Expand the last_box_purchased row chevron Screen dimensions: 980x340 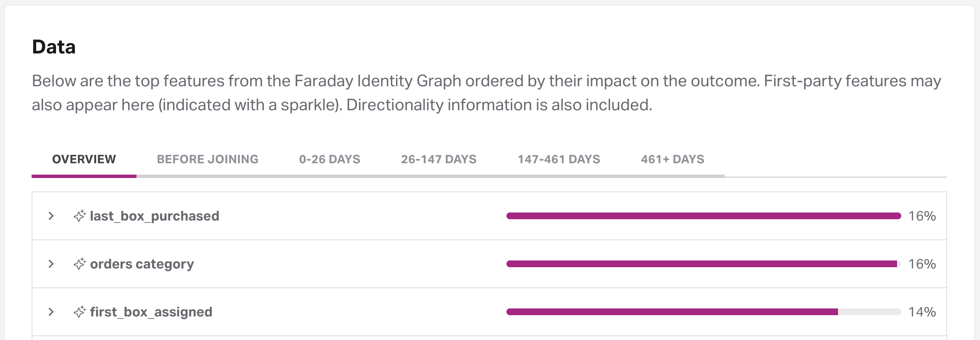pos(51,216)
